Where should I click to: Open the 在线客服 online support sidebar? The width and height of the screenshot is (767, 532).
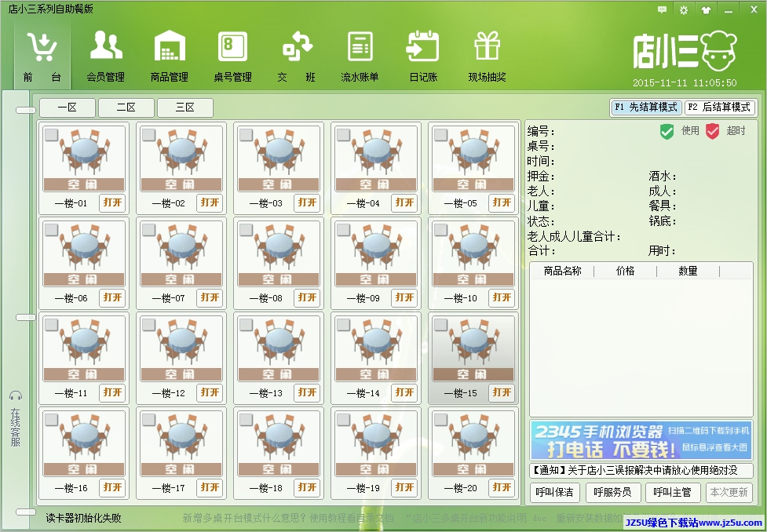(x=16, y=420)
